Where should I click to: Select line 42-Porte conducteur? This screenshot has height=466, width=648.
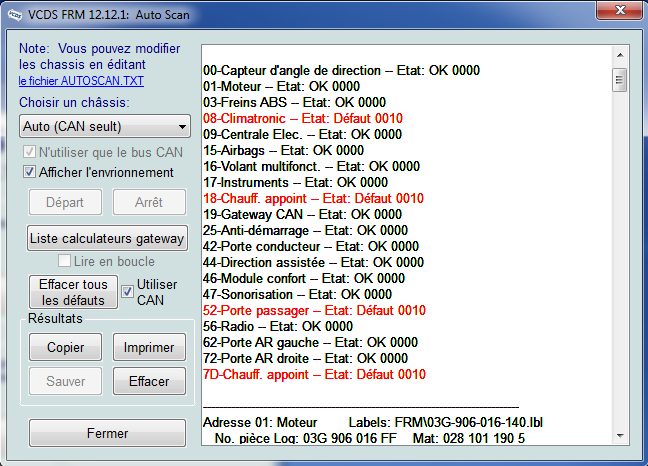click(x=311, y=246)
